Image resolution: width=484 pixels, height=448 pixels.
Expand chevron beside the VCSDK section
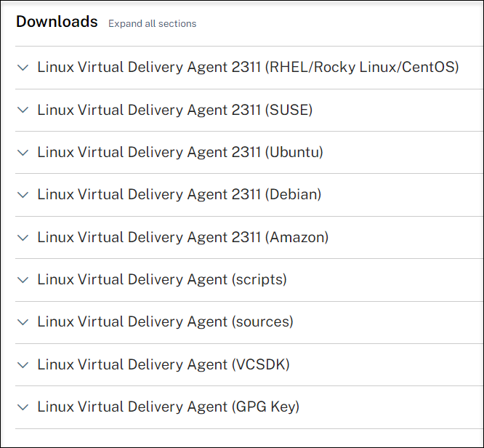click(23, 365)
